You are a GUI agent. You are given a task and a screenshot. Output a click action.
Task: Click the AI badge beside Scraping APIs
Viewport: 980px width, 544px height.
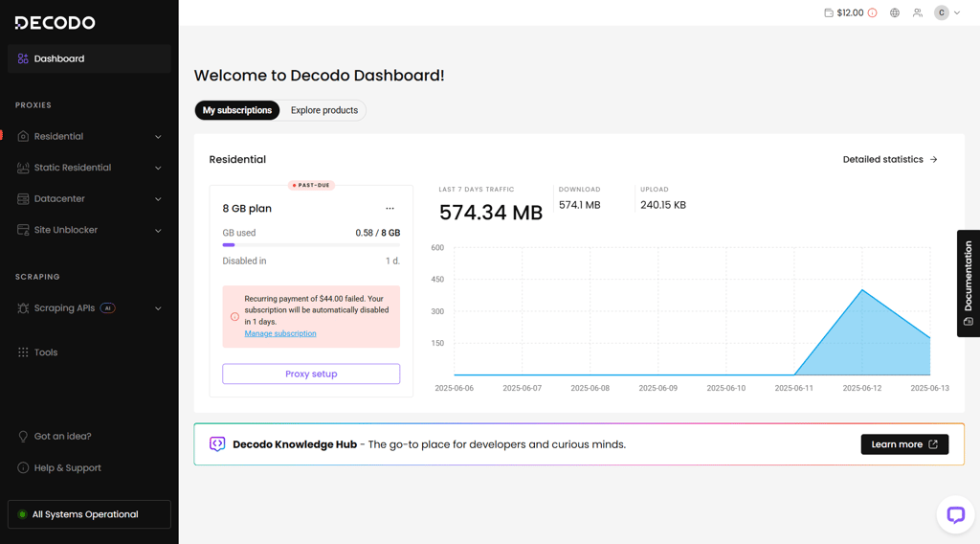click(x=108, y=308)
